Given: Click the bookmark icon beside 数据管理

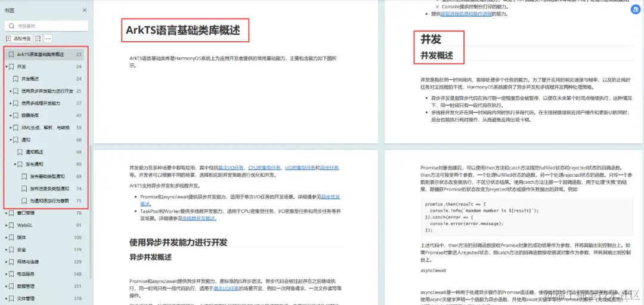Looking at the screenshot, I should pos(11,286).
